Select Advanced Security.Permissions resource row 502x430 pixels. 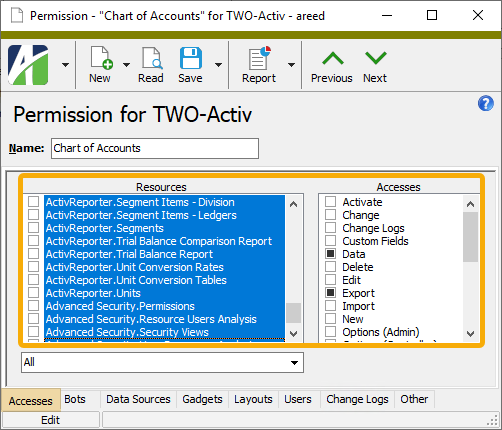pyautogui.click(x=165, y=306)
